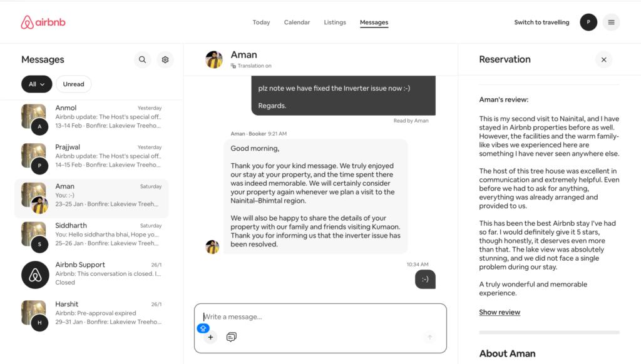Open the Show review link
This screenshot has height=364, width=641.
(x=500, y=312)
